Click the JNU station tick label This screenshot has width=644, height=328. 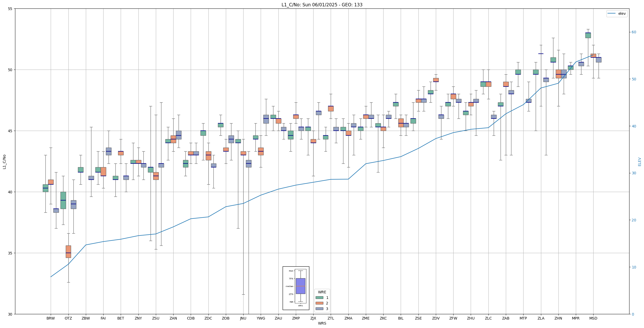tap(243, 318)
